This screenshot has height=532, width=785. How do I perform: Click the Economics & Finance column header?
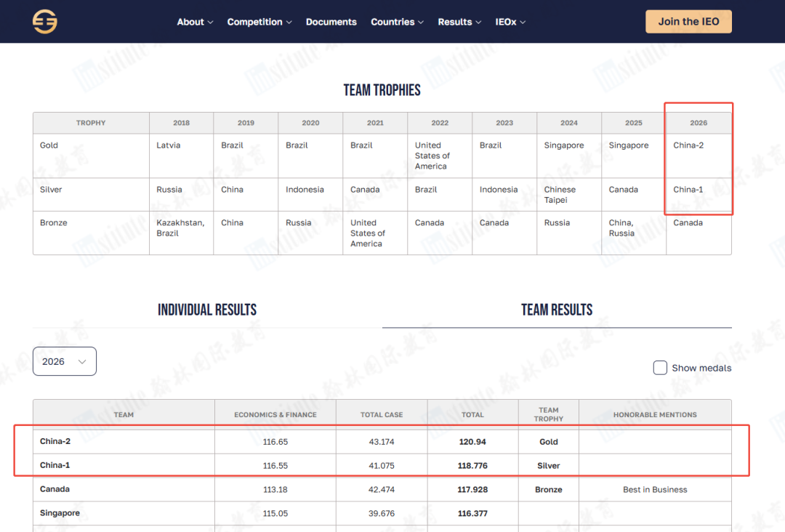pyautogui.click(x=275, y=414)
